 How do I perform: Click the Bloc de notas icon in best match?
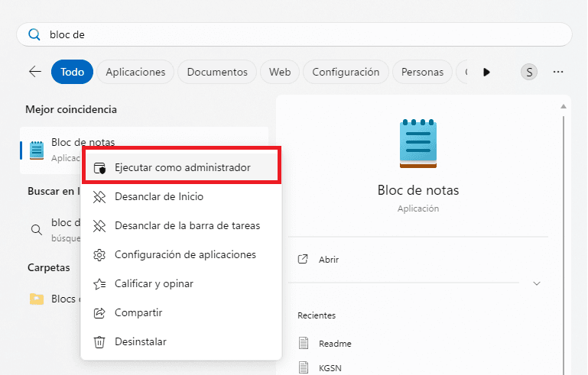pos(37,150)
